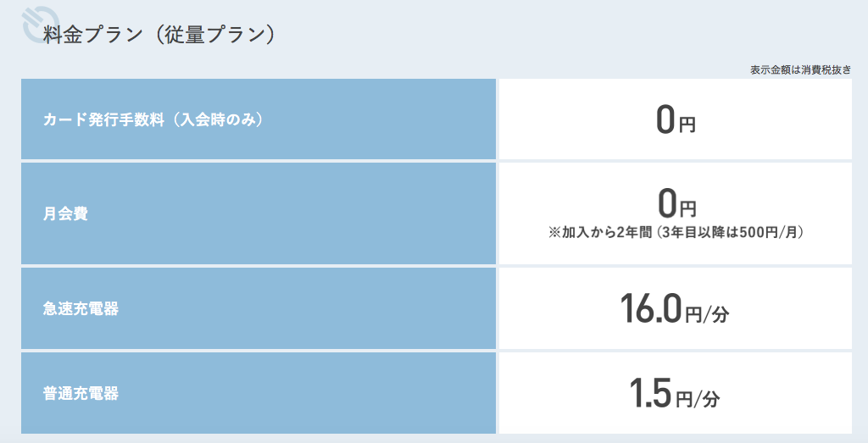
Task: Click the white cell with 1.5円/分
Action: pyautogui.click(x=676, y=393)
